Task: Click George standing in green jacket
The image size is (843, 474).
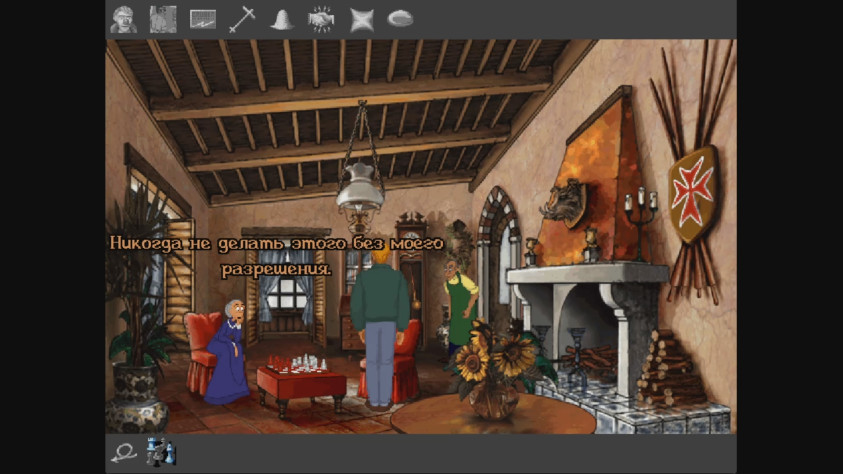Action: tap(381, 328)
